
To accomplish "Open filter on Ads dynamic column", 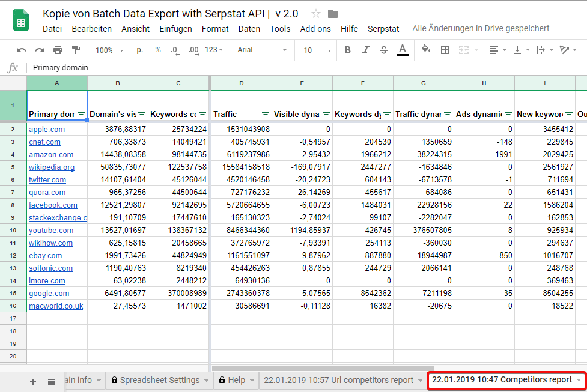I will (x=508, y=115).
